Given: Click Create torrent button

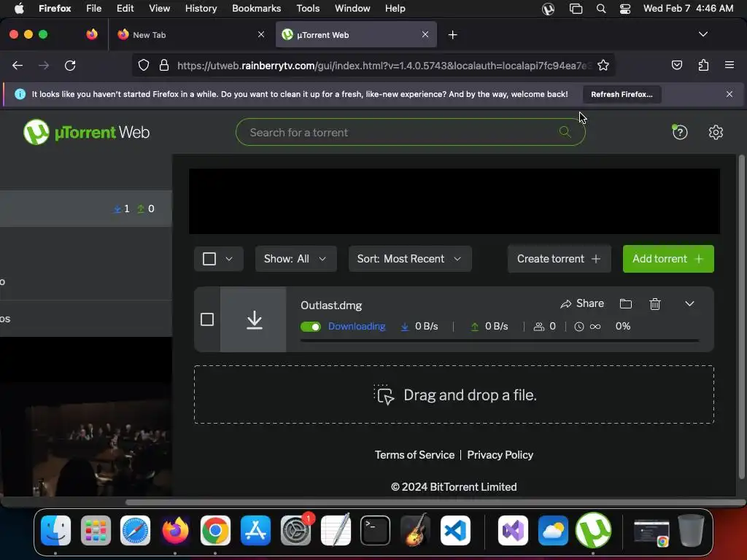Looking at the screenshot, I should (x=559, y=259).
